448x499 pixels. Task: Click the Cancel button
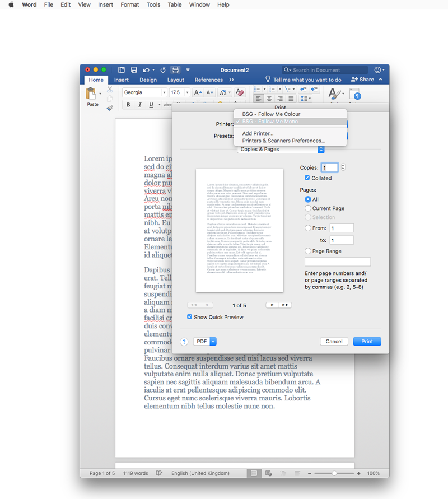coord(334,342)
